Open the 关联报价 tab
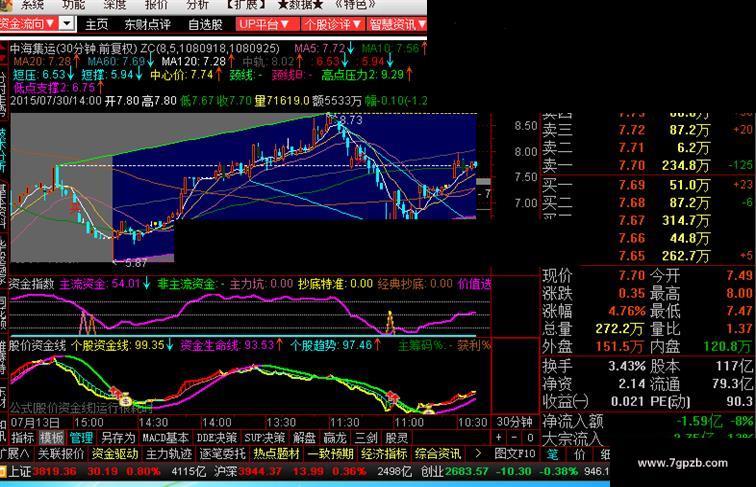756x487 pixels. 61,454
